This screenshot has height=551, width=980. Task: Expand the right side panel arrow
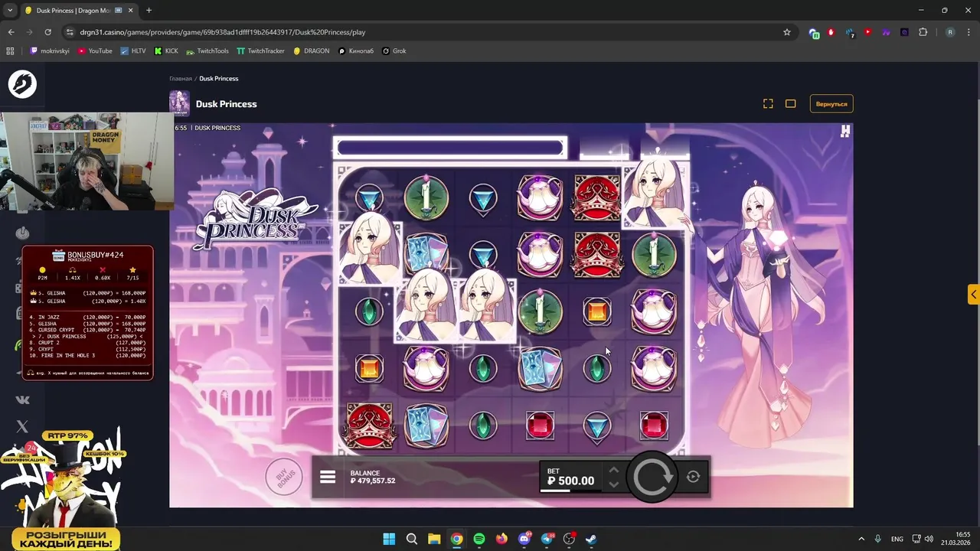(x=974, y=294)
